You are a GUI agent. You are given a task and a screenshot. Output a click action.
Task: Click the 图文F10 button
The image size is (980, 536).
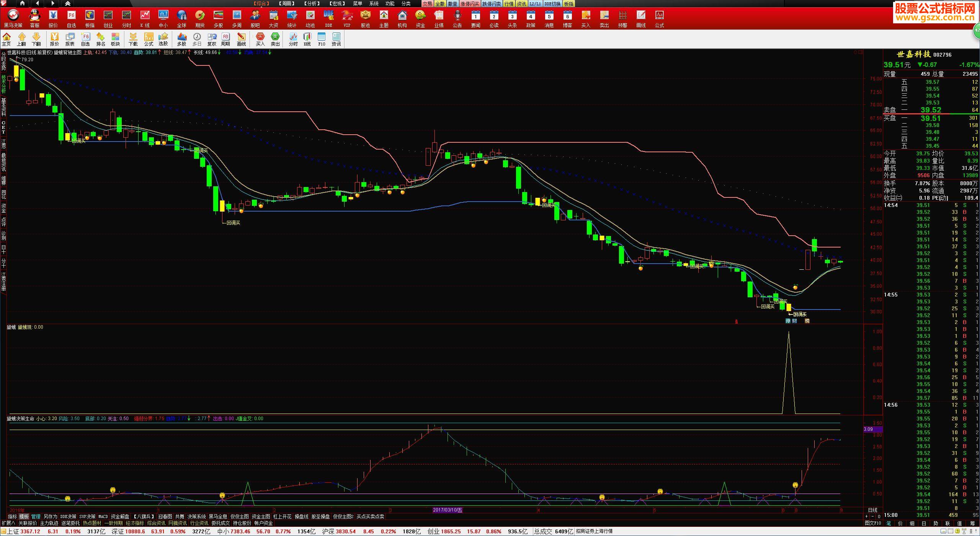click(x=873, y=523)
